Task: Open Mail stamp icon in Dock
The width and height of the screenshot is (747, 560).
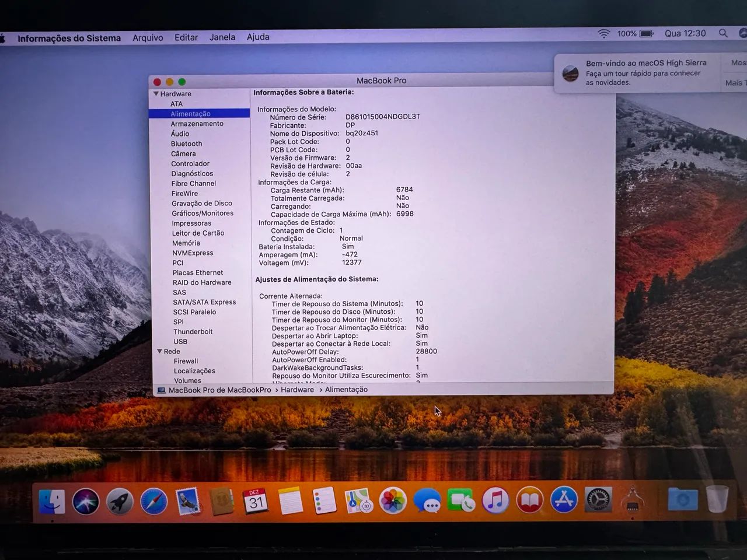Action: tap(188, 502)
